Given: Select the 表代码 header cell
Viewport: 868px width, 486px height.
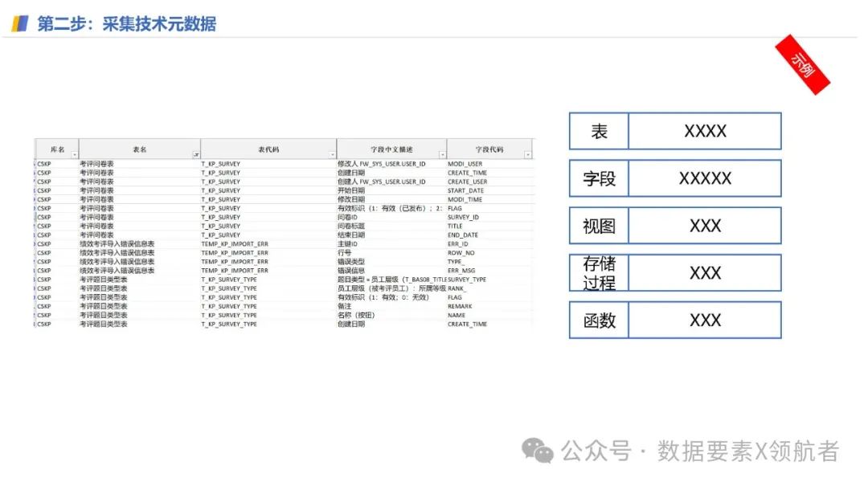Looking at the screenshot, I should click(x=268, y=149).
